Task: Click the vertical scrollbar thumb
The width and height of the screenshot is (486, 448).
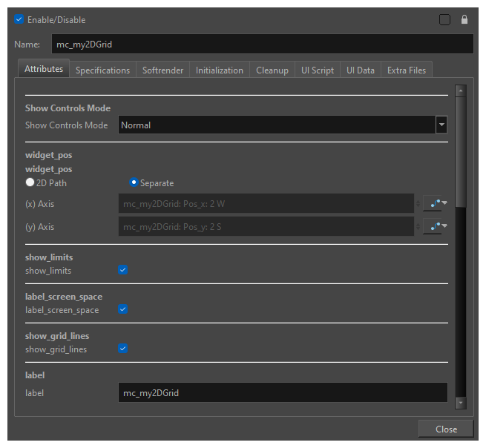Action: 461,152
